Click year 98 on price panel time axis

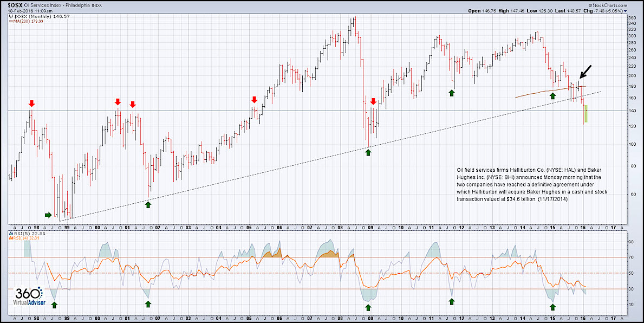click(37, 227)
